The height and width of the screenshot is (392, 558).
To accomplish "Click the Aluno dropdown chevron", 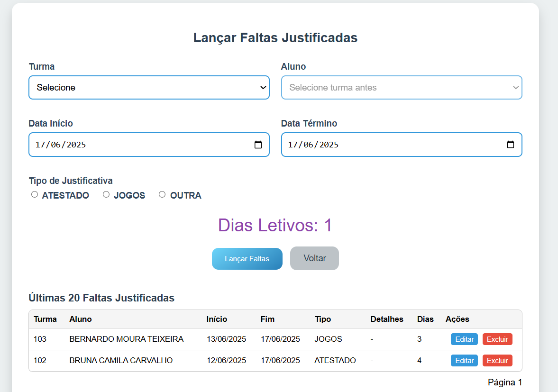I will pyautogui.click(x=515, y=87).
